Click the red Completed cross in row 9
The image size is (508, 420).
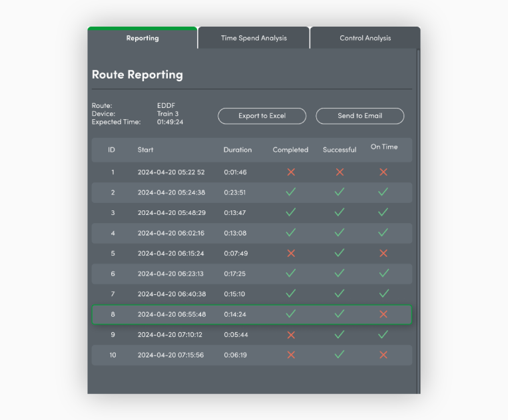291,335
